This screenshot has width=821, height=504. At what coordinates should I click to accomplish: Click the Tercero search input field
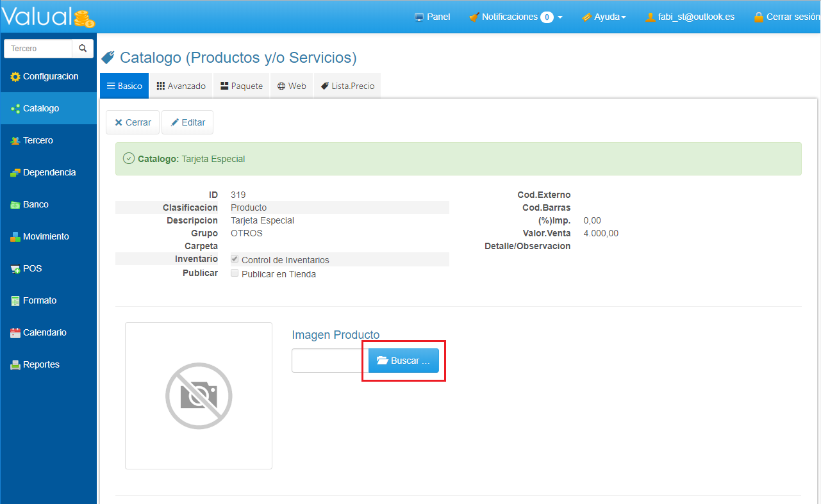38,49
